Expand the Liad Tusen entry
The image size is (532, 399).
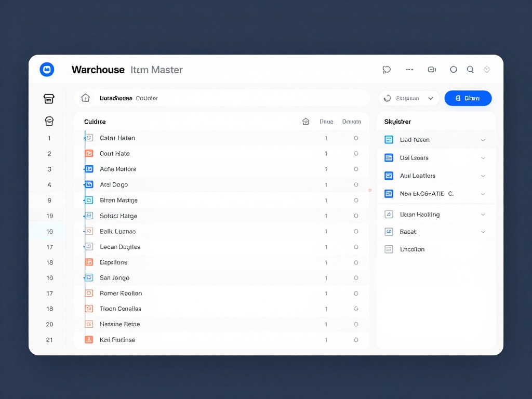(x=483, y=140)
